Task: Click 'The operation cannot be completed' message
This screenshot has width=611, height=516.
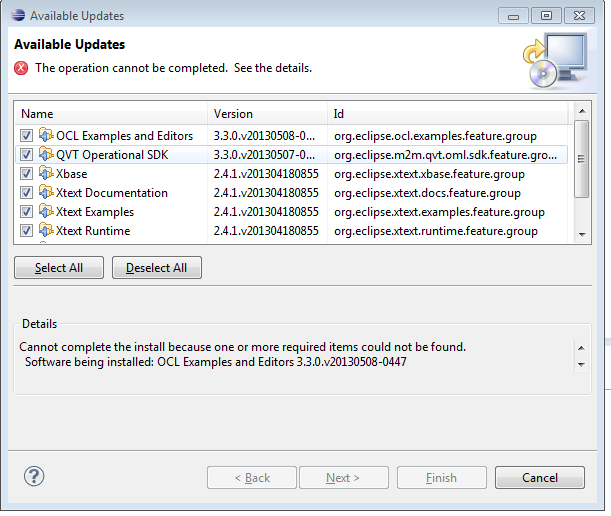Action: tap(173, 68)
